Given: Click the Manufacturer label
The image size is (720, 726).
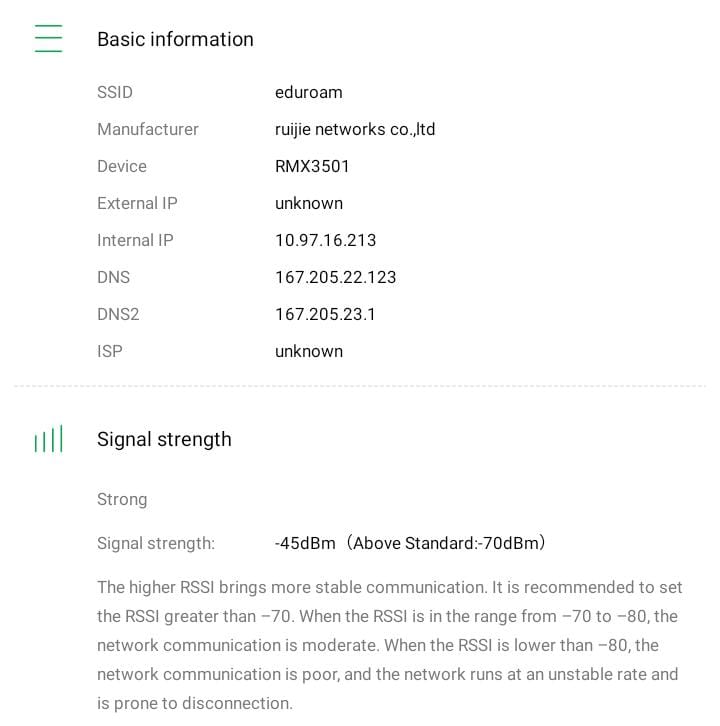Looking at the screenshot, I should click(x=148, y=129).
